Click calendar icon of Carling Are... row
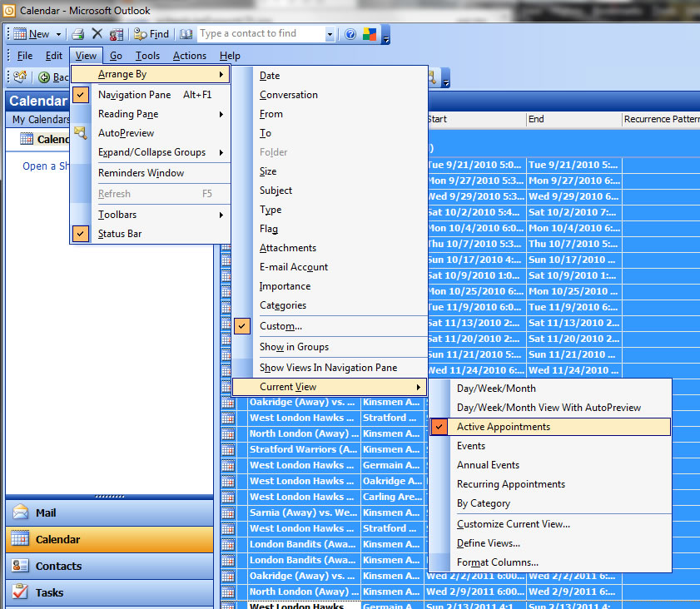Screen dimensions: 700x609 pyautogui.click(x=228, y=497)
